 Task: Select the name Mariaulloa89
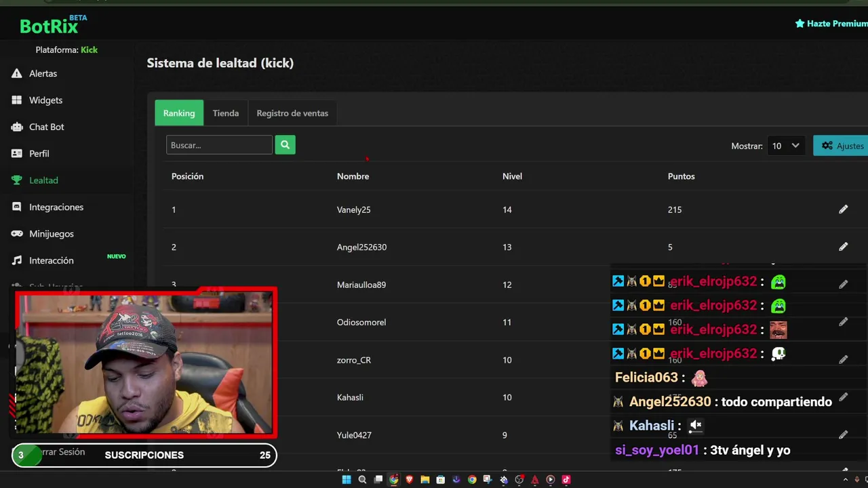361,285
